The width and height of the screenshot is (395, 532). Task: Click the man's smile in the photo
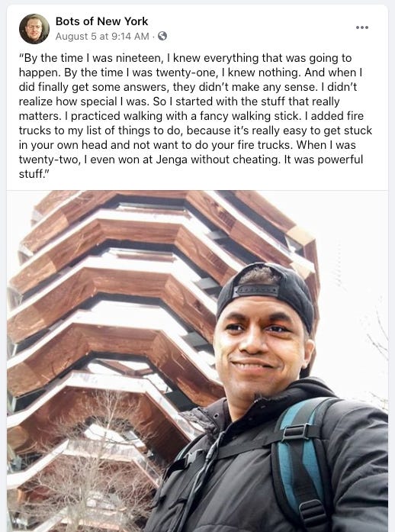point(252,366)
